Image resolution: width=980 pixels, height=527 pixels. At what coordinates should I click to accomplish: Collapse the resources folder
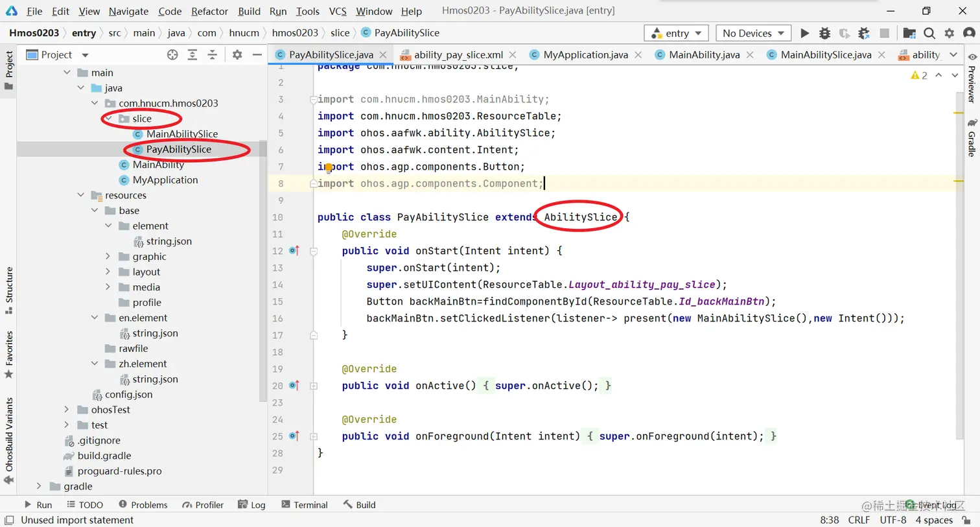[81, 195]
